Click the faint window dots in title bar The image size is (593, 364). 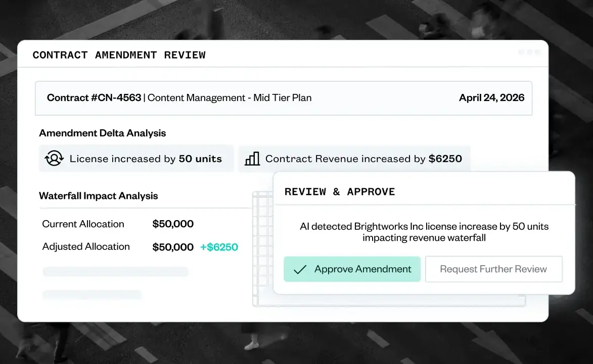tap(529, 52)
